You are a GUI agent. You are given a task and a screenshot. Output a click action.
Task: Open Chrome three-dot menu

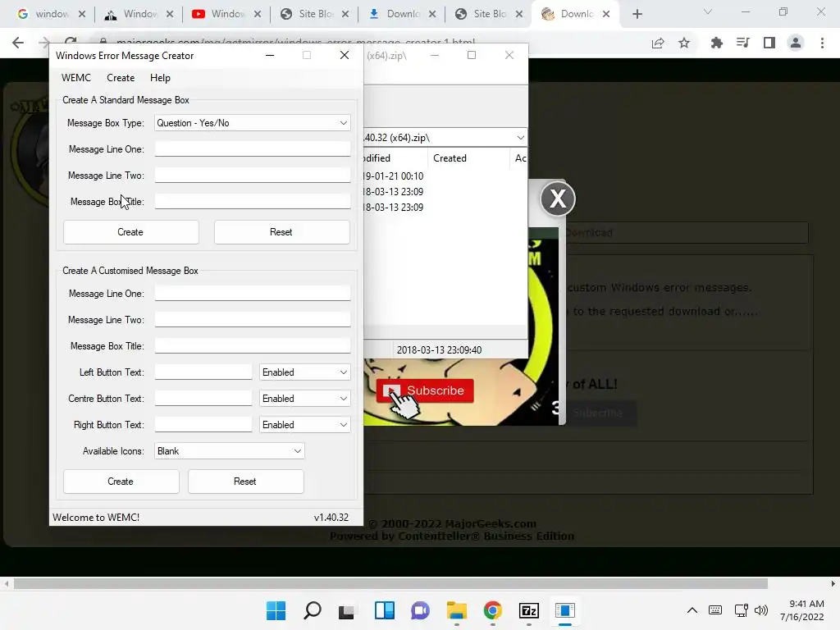tap(822, 43)
